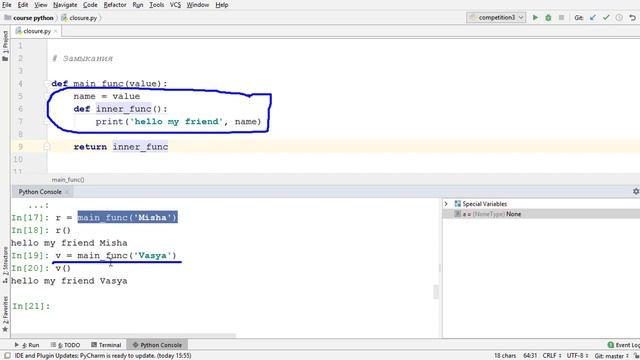Screen dimensions: 640x360
Task: Open the Favorites tool window sidebar
Action: point(5,314)
